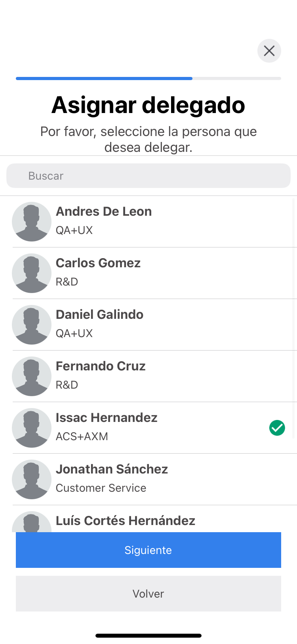Click the blue progress bar

click(104, 79)
